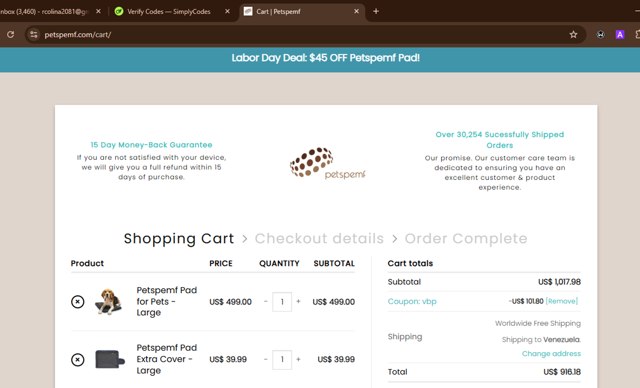This screenshot has width=640, height=388.
Task: Close the Inbox Gmail tab
Action: (98, 11)
